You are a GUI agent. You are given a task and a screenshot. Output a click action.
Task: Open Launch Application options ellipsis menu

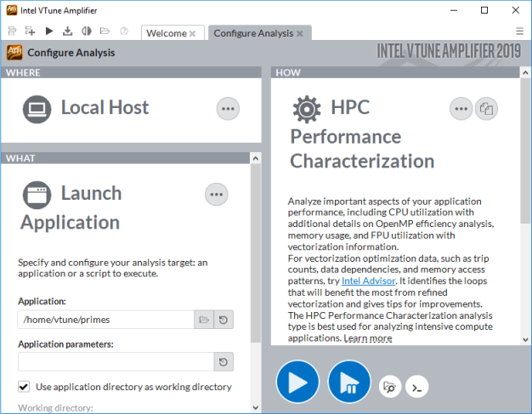coord(217,195)
